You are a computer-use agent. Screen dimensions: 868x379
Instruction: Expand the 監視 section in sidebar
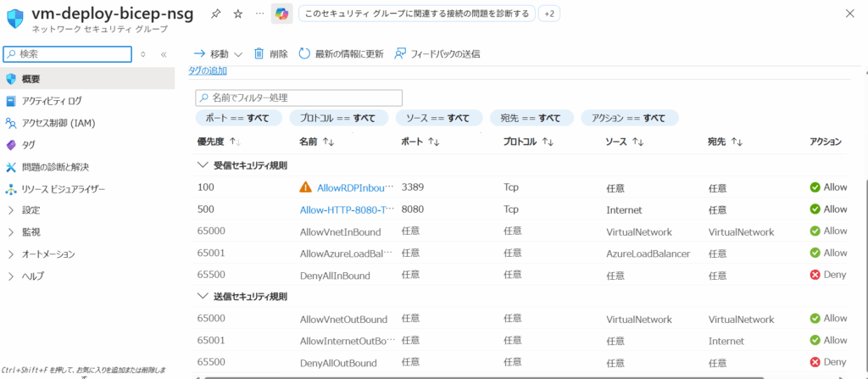pos(31,231)
